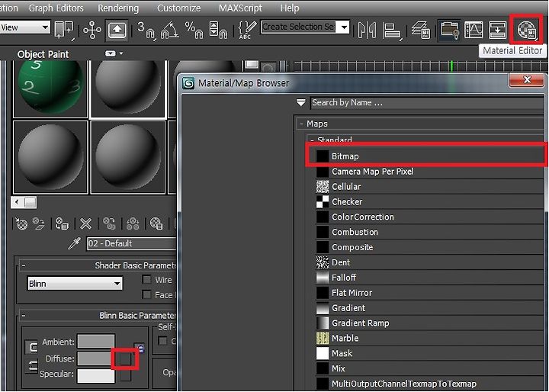Image resolution: width=549 pixels, height=392 pixels.
Task: Collapse the Blinn Basic Parameters rollout
Action: tap(24, 316)
